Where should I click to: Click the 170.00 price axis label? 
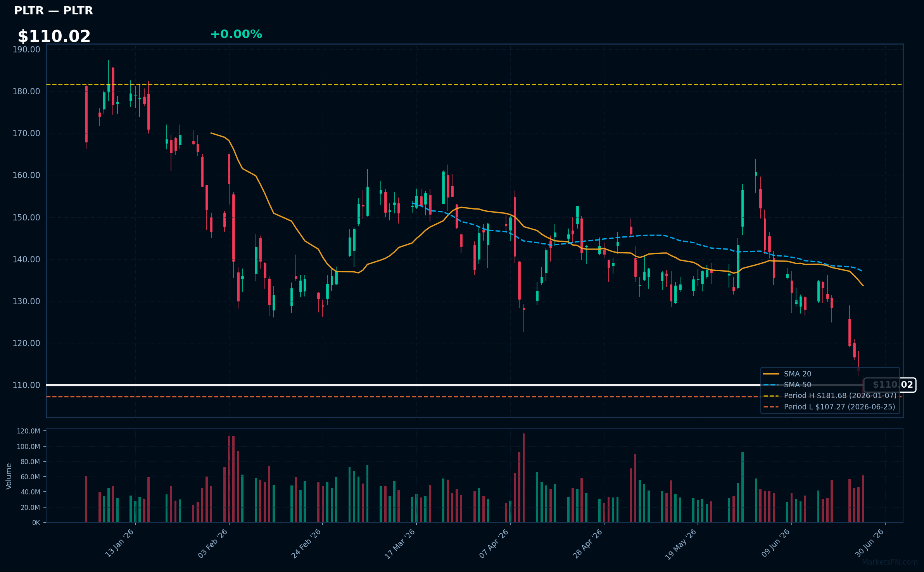pyautogui.click(x=26, y=133)
